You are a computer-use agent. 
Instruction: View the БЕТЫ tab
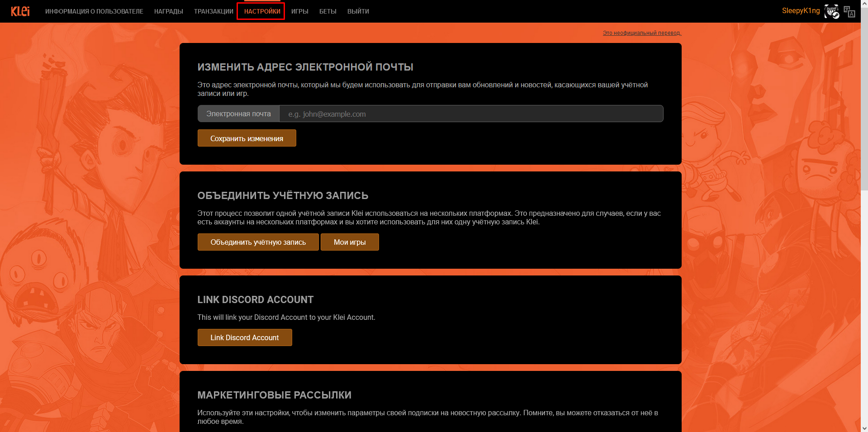328,11
